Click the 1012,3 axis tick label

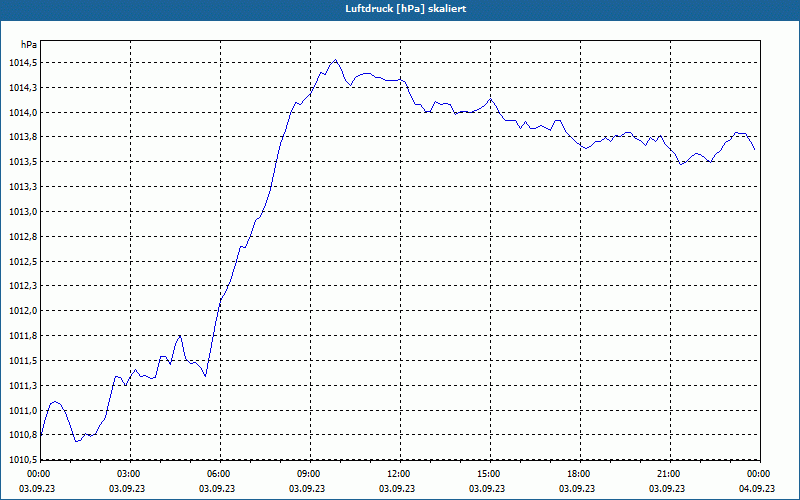pos(23,286)
